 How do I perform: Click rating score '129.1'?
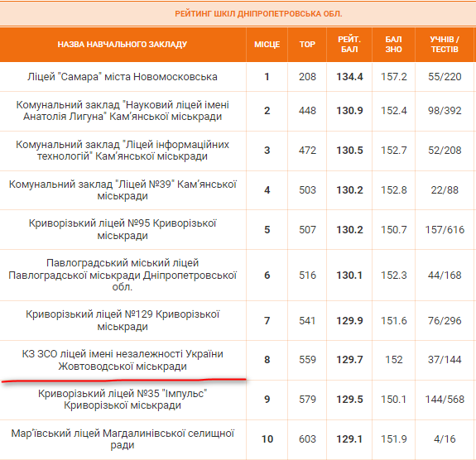(x=349, y=439)
